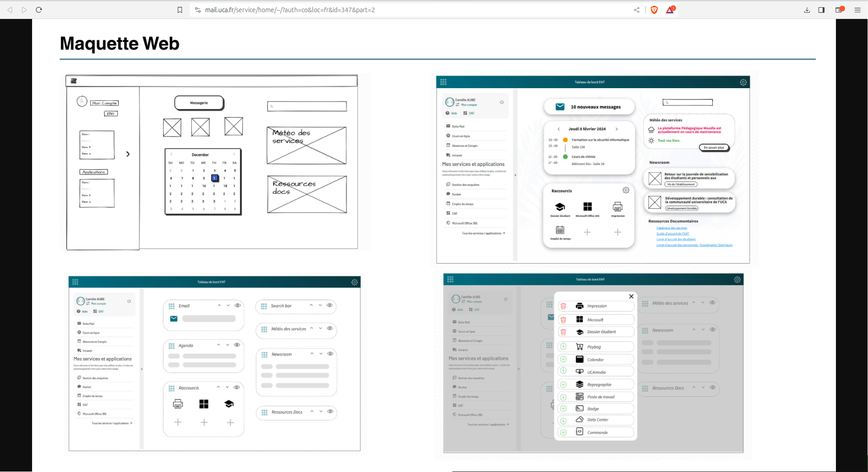Reload the page in the browser
868x472 pixels.
coord(39,9)
